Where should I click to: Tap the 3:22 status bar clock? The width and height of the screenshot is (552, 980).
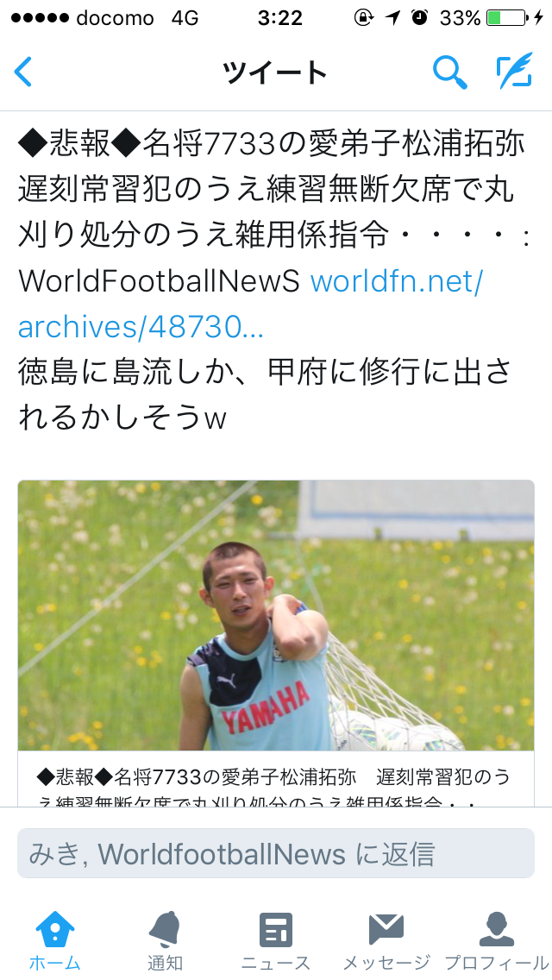280,18
